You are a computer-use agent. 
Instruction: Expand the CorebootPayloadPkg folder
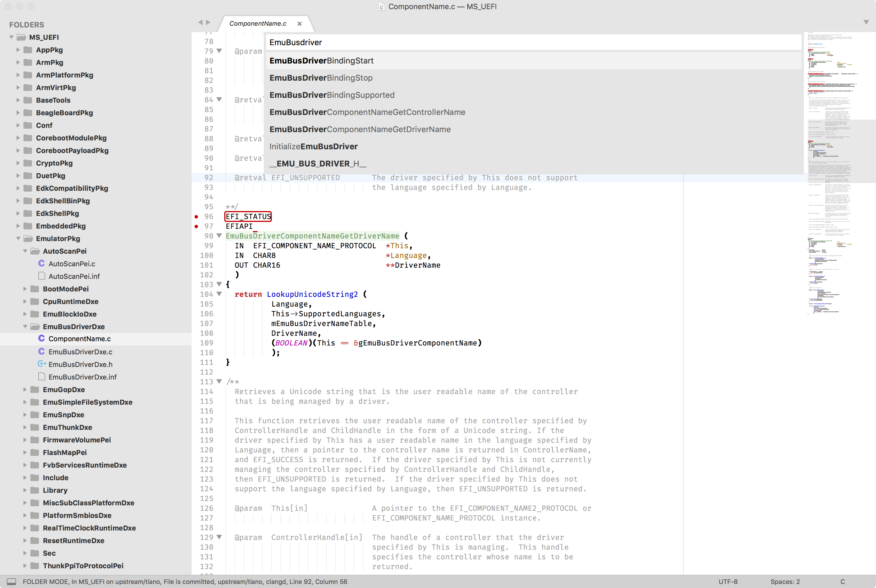coord(18,150)
